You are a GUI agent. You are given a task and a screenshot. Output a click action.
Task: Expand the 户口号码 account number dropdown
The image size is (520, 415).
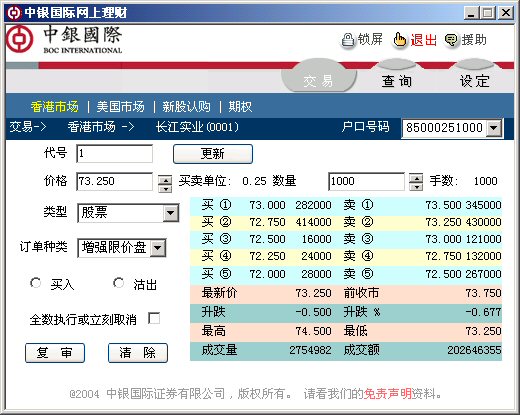(494, 128)
